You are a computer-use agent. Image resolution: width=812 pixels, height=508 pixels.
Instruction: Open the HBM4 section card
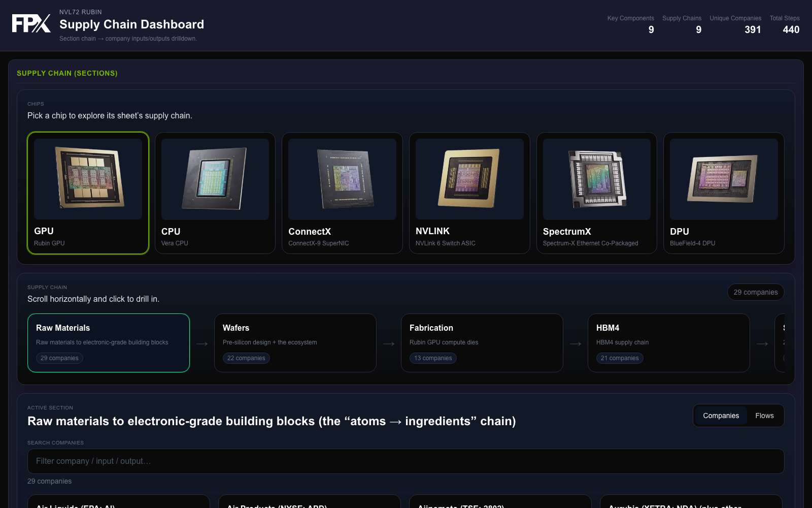click(669, 343)
